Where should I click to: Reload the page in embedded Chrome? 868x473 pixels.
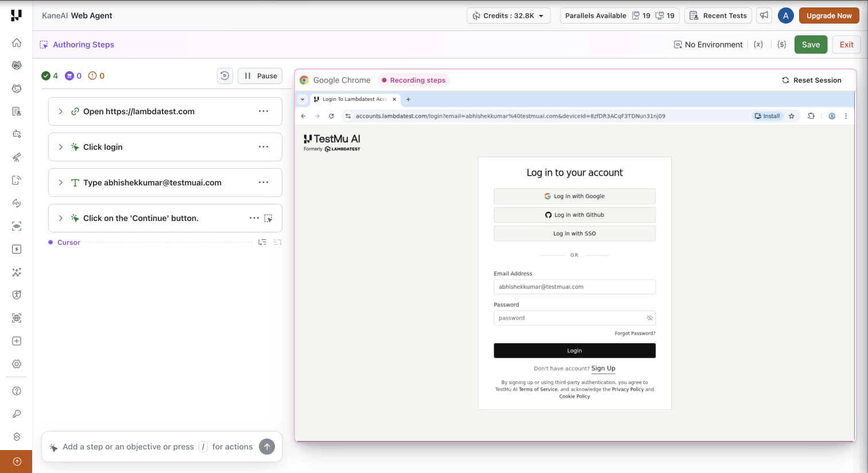pos(331,116)
